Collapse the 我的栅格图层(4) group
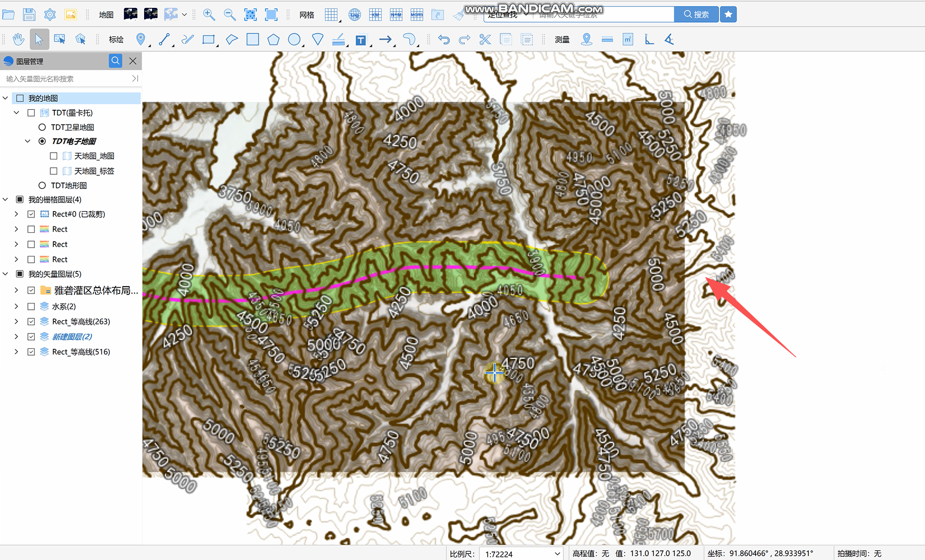 (x=6, y=200)
